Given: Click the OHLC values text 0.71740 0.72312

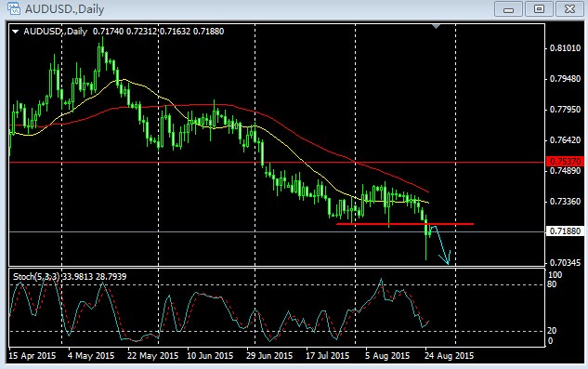Looking at the screenshot, I should point(125,32).
